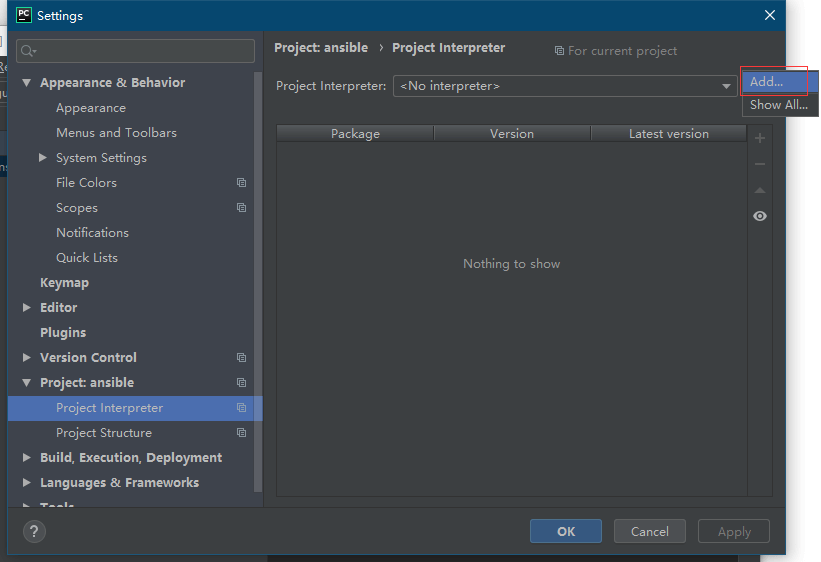Viewport: 821px width, 562px height.
Task: Select Menus and Toolbars settings
Action: (x=116, y=133)
